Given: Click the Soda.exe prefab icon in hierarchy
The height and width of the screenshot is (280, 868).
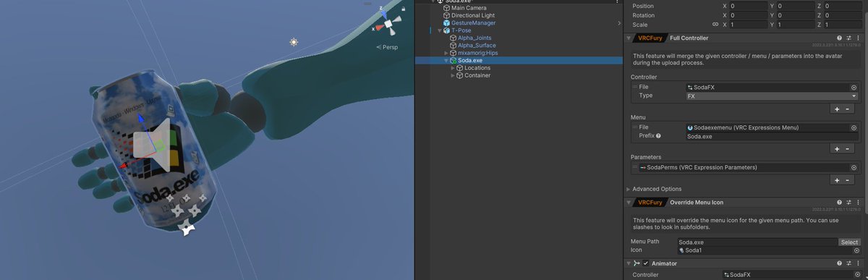Looking at the screenshot, I should pyautogui.click(x=453, y=61).
